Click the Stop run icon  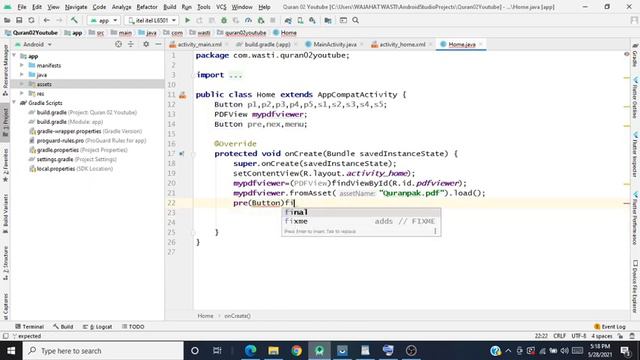pos(273,20)
